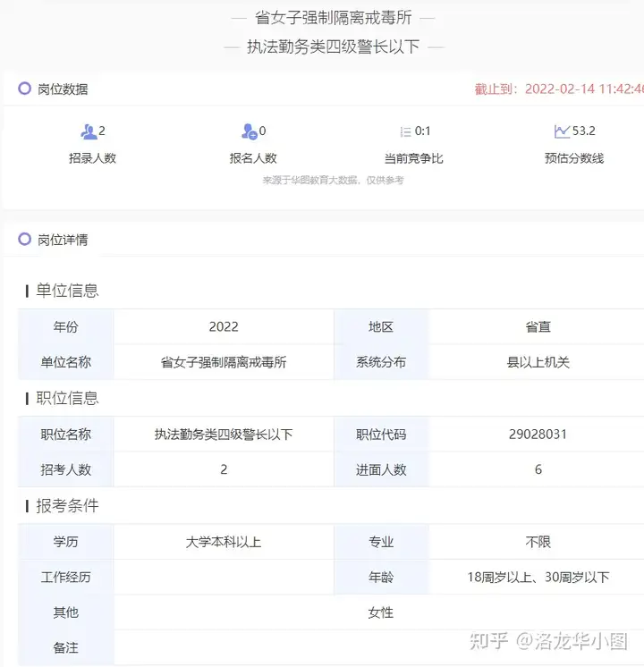Screen dimensions: 644x667
Task: Click the 职位名称 value cell
Action: coord(224,435)
